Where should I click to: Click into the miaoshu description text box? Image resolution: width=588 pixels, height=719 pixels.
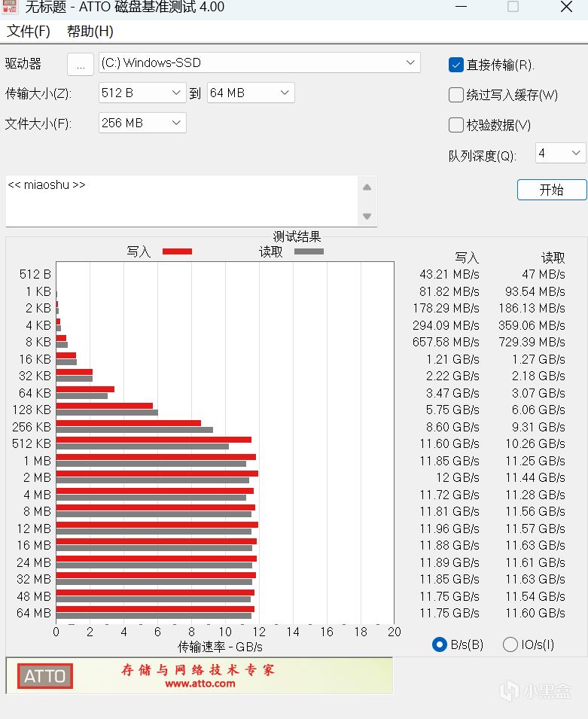click(x=181, y=201)
